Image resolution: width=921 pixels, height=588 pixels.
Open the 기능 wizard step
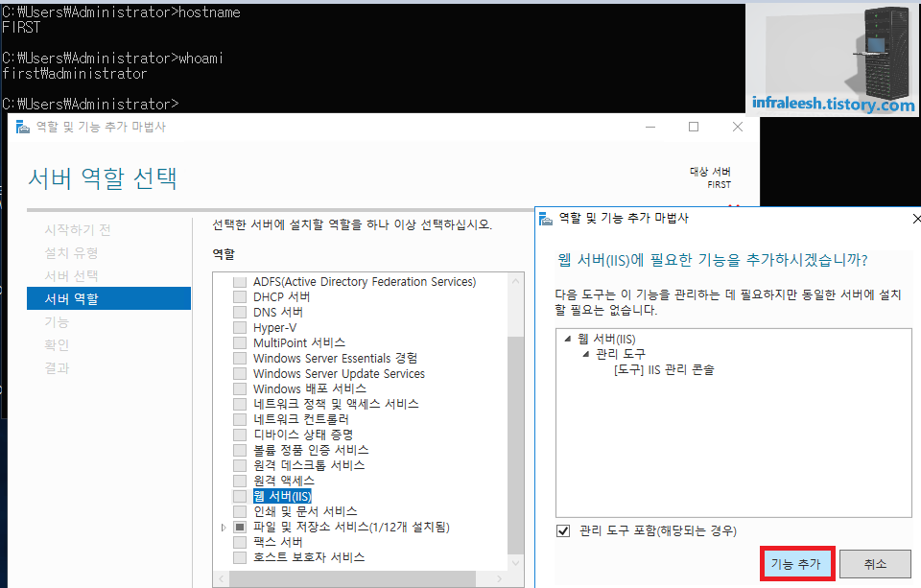57,322
